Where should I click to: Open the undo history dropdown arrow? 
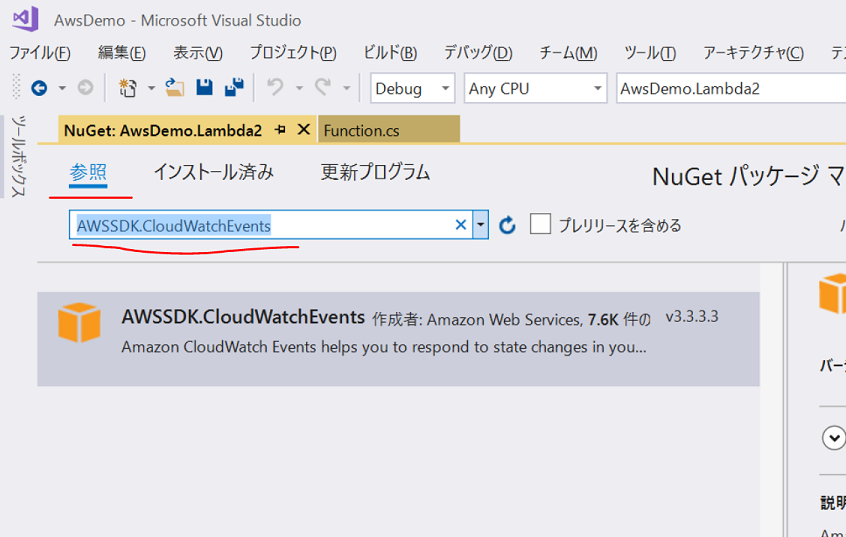(299, 88)
